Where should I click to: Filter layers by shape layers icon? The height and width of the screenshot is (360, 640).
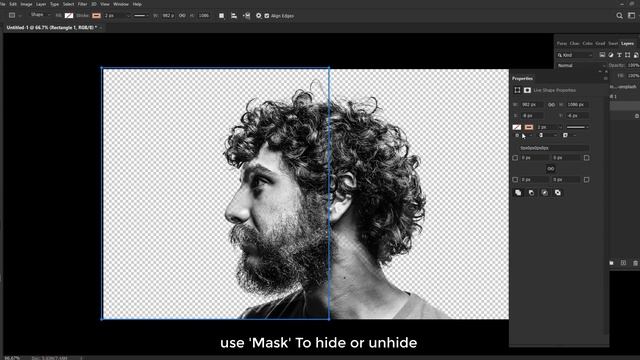pyautogui.click(x=627, y=55)
